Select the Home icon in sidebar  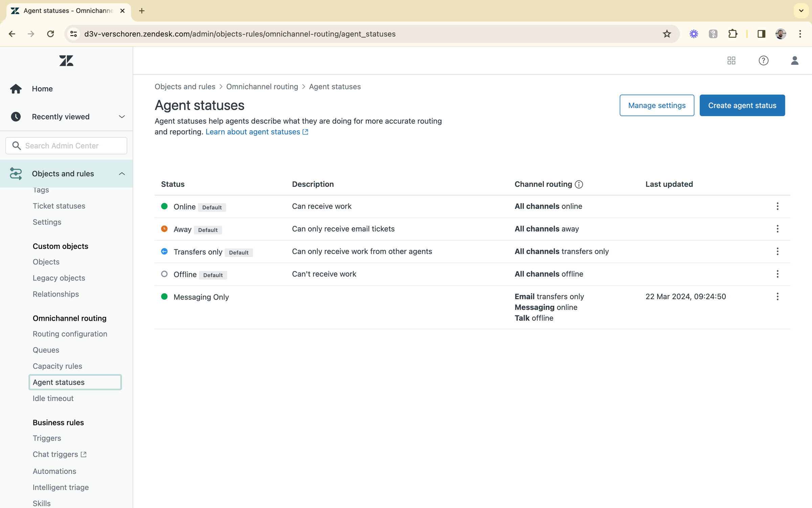pyautogui.click(x=16, y=88)
